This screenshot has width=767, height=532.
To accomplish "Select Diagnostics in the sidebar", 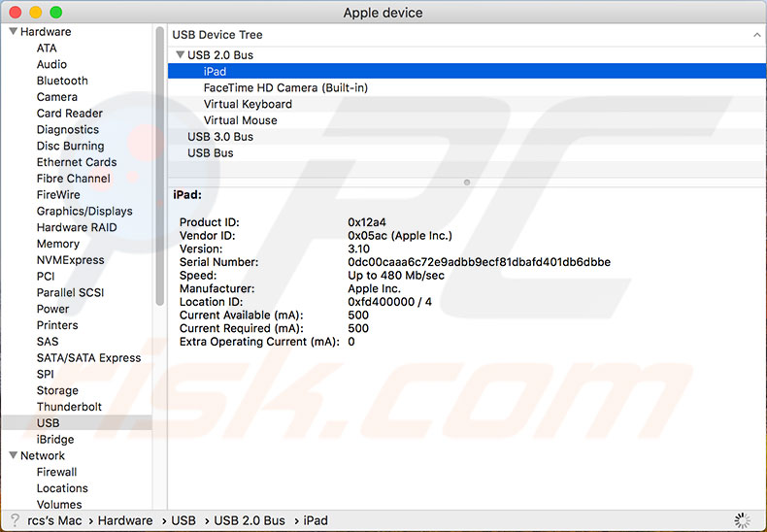I will tap(68, 129).
